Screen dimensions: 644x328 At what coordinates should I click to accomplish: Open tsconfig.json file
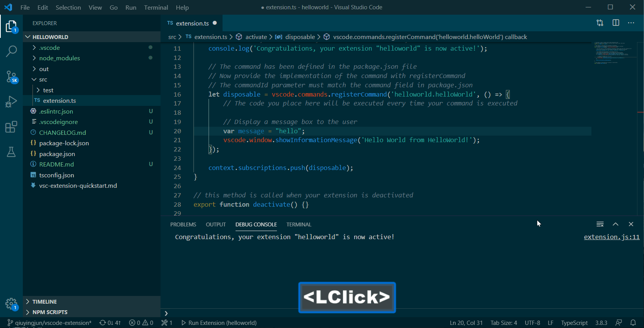click(92, 175)
